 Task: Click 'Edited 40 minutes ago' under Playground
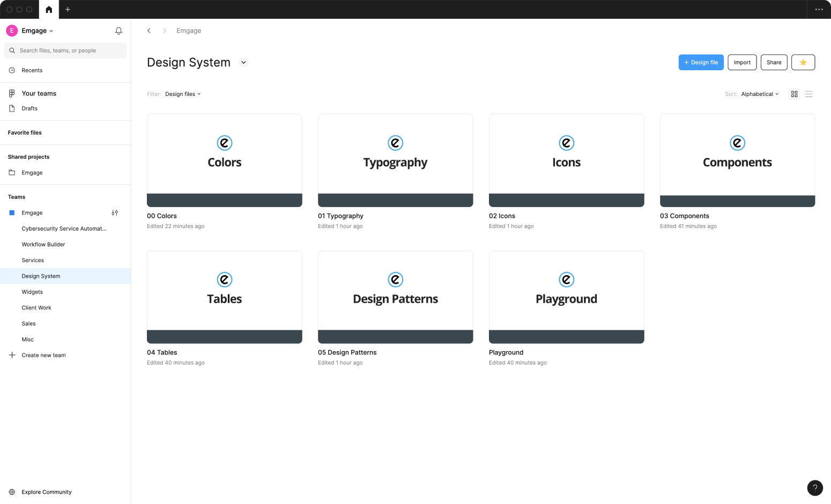[x=518, y=363]
